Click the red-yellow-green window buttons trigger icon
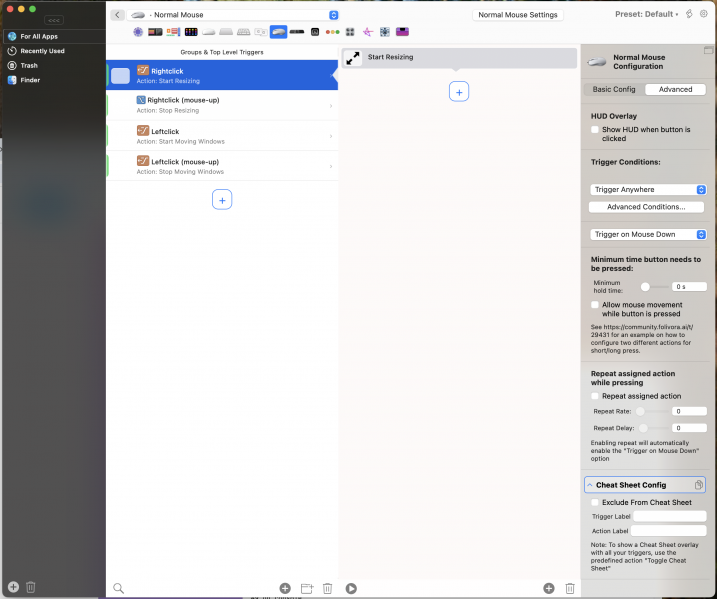 coord(332,32)
